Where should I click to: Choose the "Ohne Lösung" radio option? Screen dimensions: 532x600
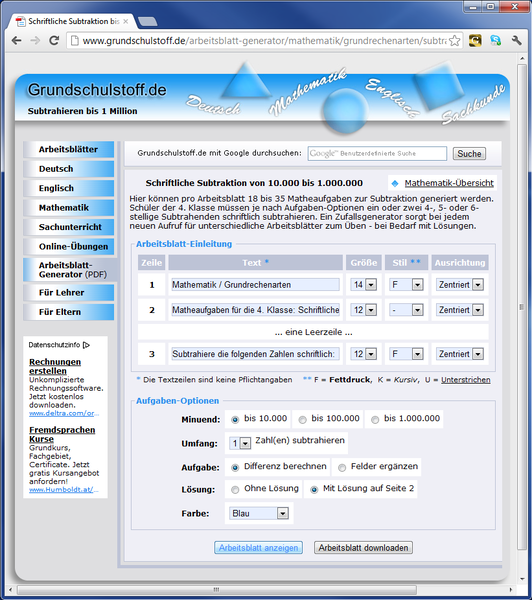235,489
